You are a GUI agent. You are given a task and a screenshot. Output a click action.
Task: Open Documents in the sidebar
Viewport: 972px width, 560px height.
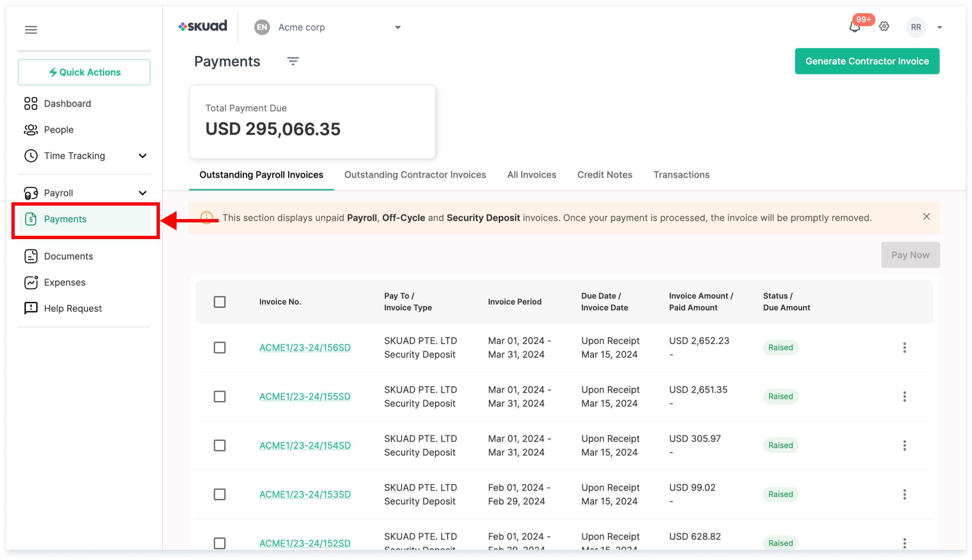68,256
